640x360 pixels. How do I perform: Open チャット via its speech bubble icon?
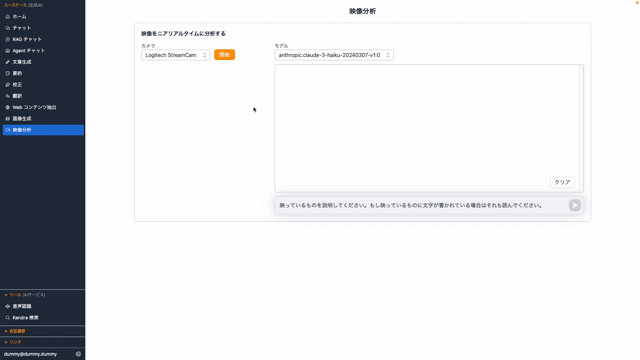(7, 28)
